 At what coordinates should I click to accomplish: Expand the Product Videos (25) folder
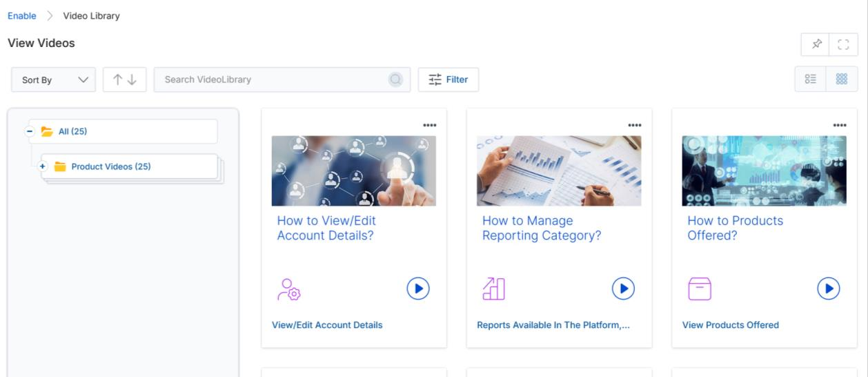pyautogui.click(x=43, y=166)
